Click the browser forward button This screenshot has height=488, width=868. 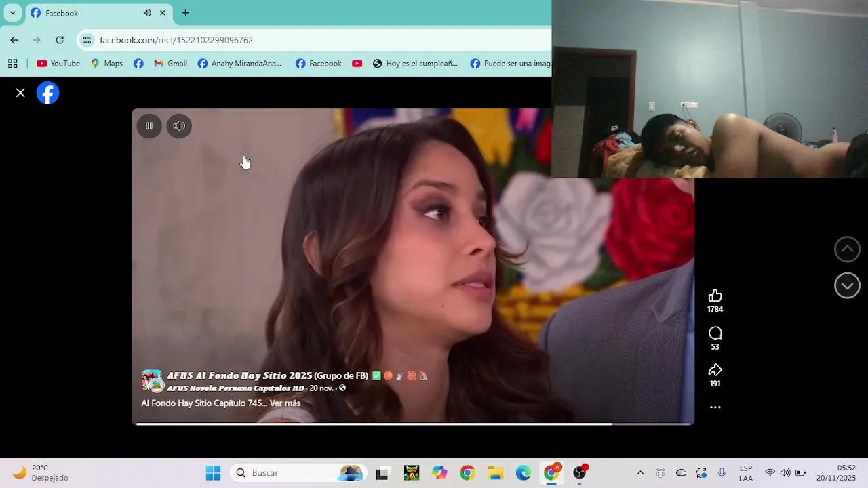[x=37, y=40]
